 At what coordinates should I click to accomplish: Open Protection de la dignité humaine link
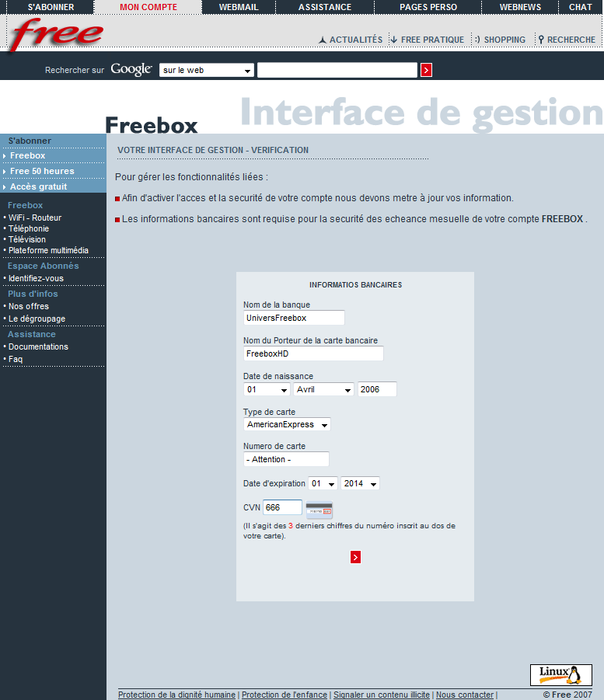point(177,695)
